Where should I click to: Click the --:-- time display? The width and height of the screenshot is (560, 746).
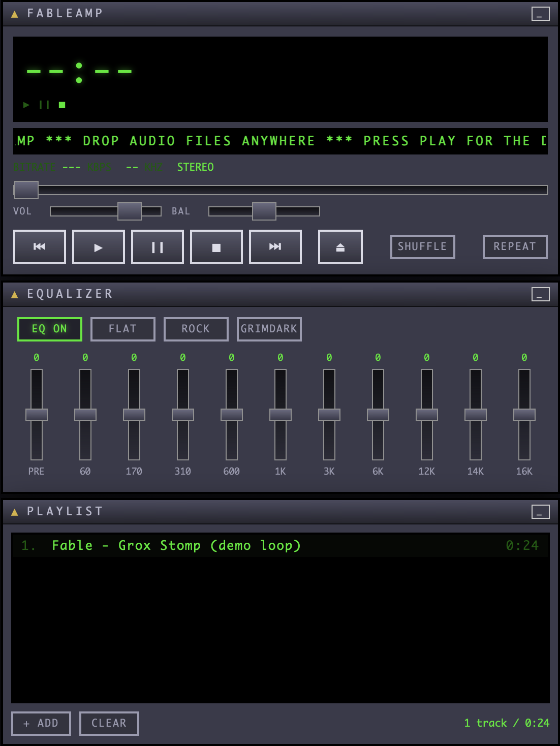click(79, 72)
